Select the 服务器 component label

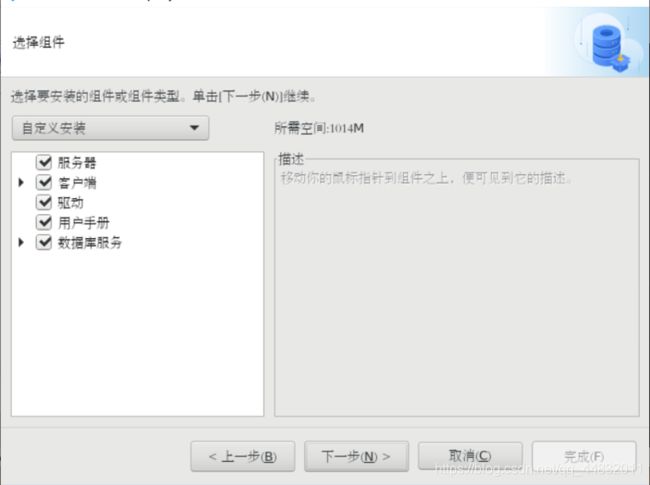77,163
